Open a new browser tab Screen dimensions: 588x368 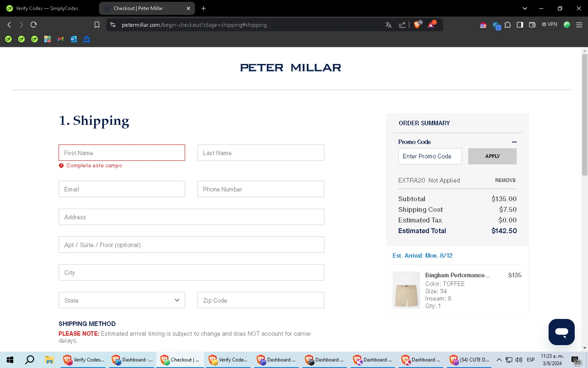tap(203, 8)
